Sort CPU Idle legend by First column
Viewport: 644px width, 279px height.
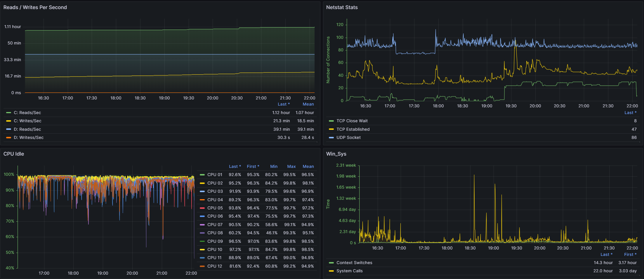253,166
